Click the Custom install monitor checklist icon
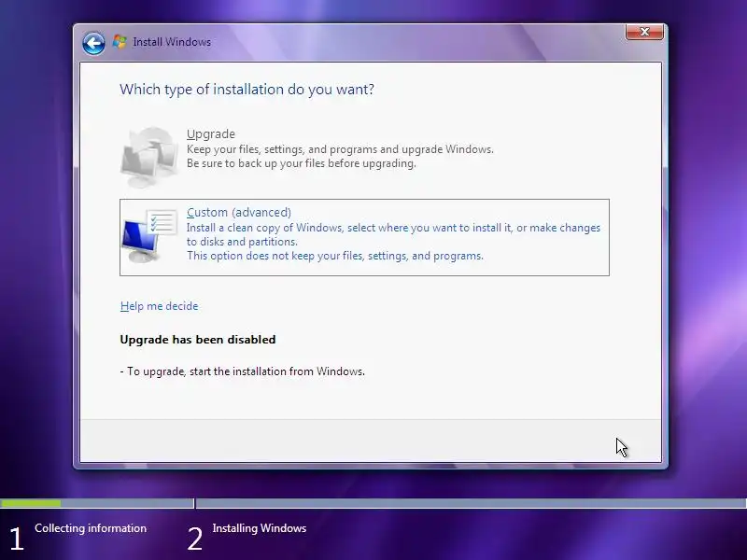Image resolution: width=747 pixels, height=560 pixels. (148, 236)
